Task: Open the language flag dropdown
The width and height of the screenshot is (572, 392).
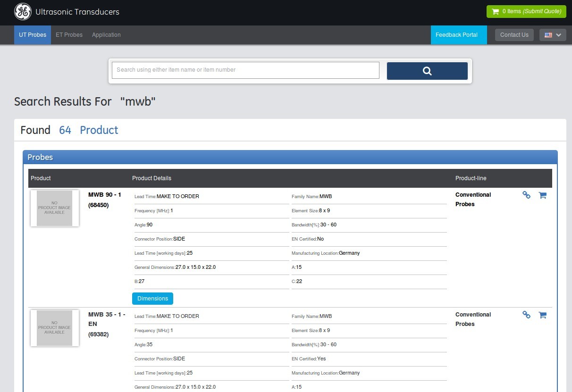Action: 553,35
